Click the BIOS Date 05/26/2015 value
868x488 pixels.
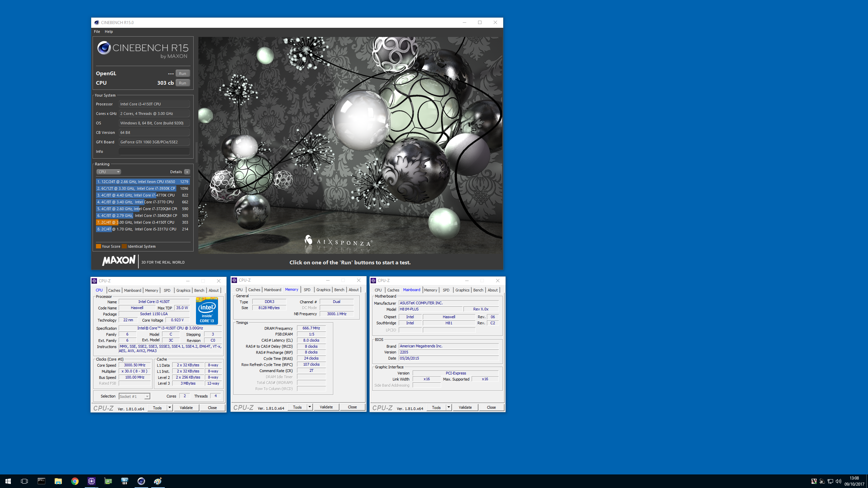click(x=449, y=358)
